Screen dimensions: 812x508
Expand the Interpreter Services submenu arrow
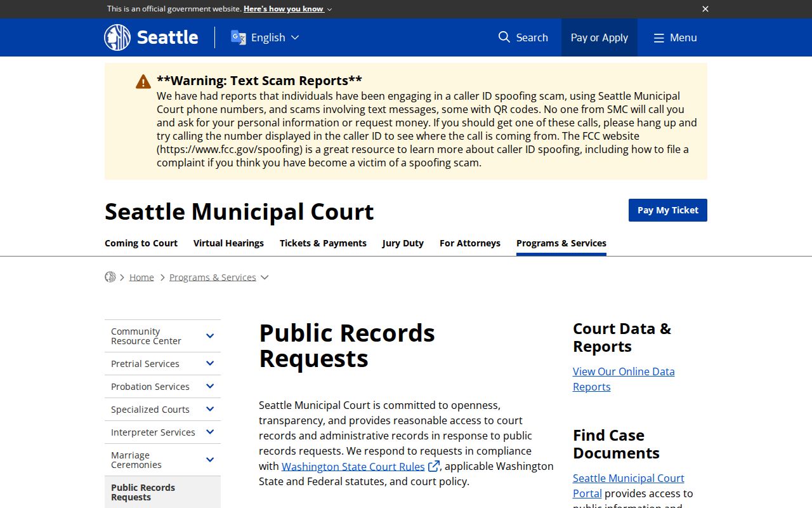pos(210,432)
